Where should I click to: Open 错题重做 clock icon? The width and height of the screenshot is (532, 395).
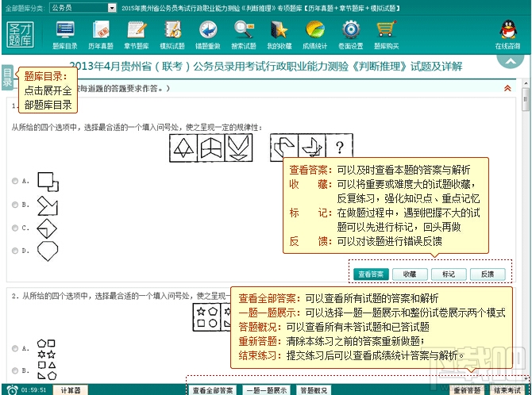tap(208, 35)
